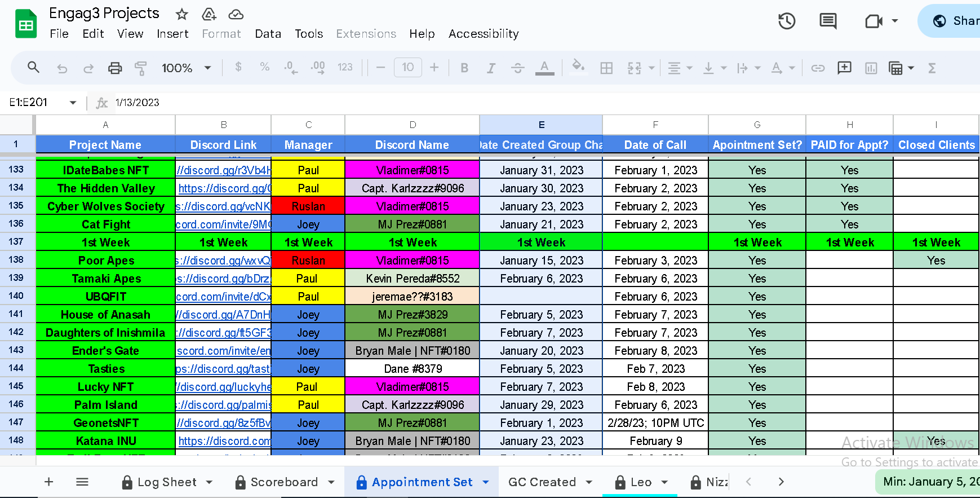Click the move to Drive folder icon
The width and height of the screenshot is (980, 498).
pos(209,14)
